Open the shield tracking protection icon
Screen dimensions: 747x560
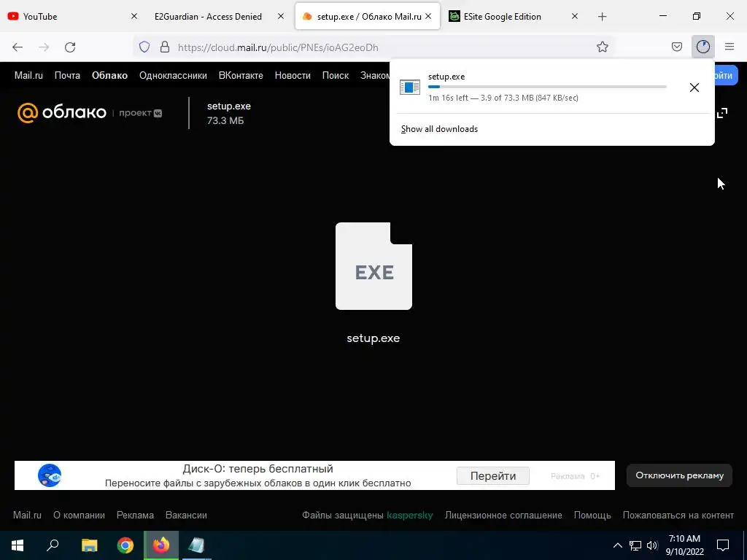point(144,47)
